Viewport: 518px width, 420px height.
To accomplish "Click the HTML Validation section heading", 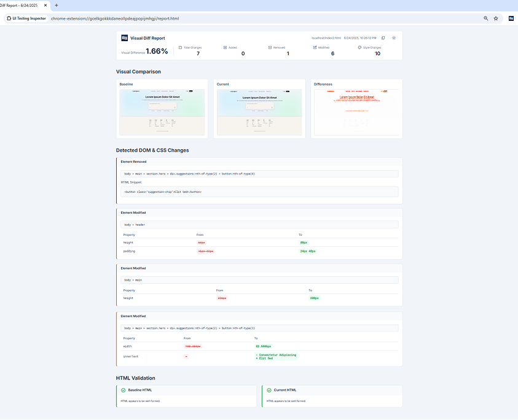I will click(135, 378).
